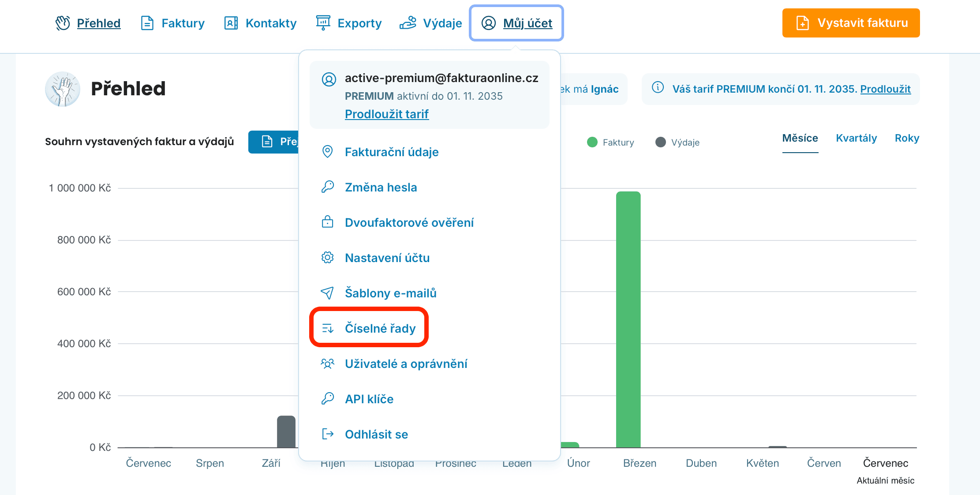Go to Nastavení účtu
Screen dimensions: 980x495
pos(387,258)
